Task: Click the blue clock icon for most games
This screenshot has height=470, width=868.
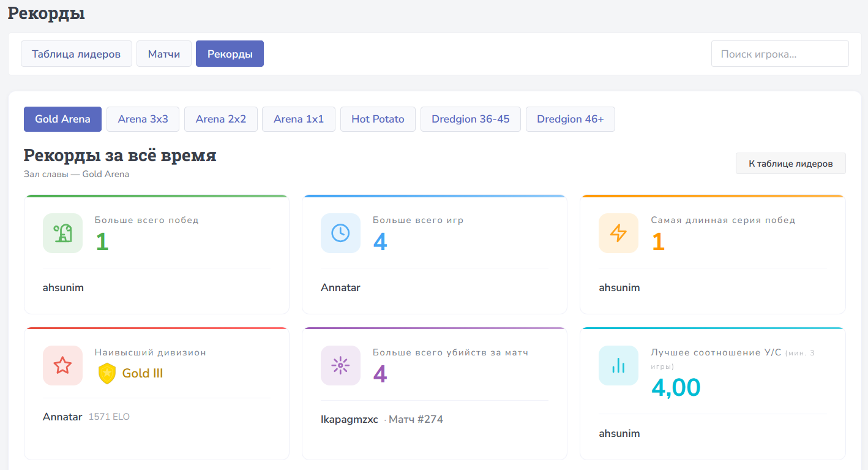Action: 340,233
